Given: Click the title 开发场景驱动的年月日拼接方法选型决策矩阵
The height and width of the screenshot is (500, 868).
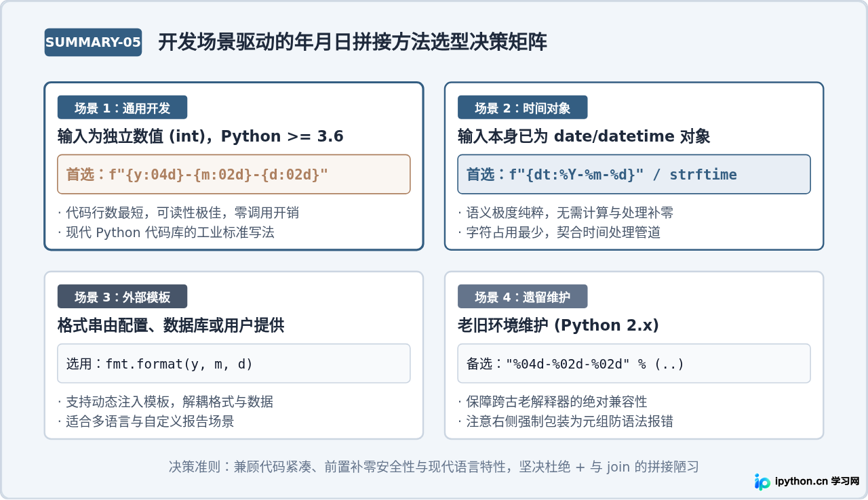Looking at the screenshot, I should [353, 43].
